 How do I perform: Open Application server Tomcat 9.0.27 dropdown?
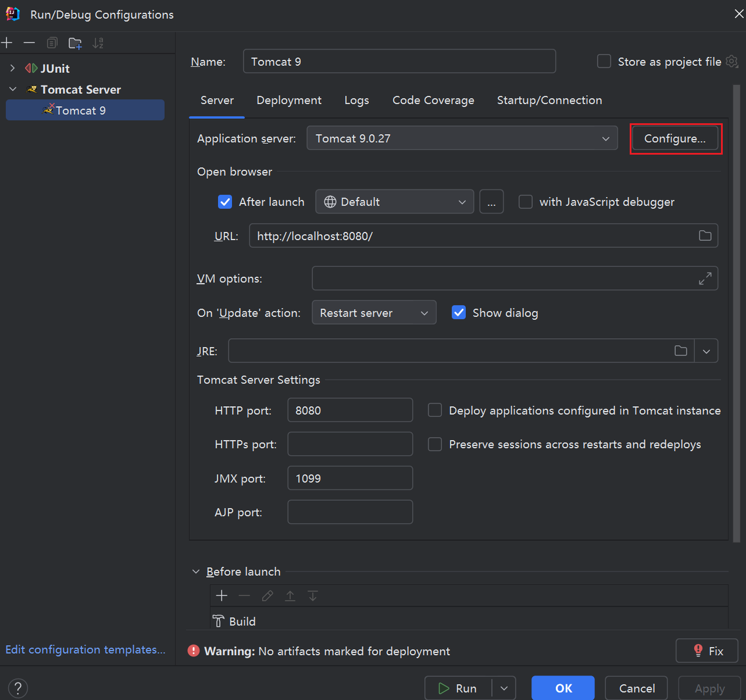click(462, 138)
